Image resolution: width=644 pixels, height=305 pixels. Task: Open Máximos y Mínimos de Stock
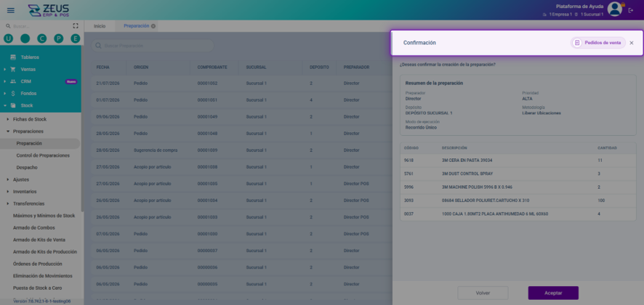click(x=44, y=216)
